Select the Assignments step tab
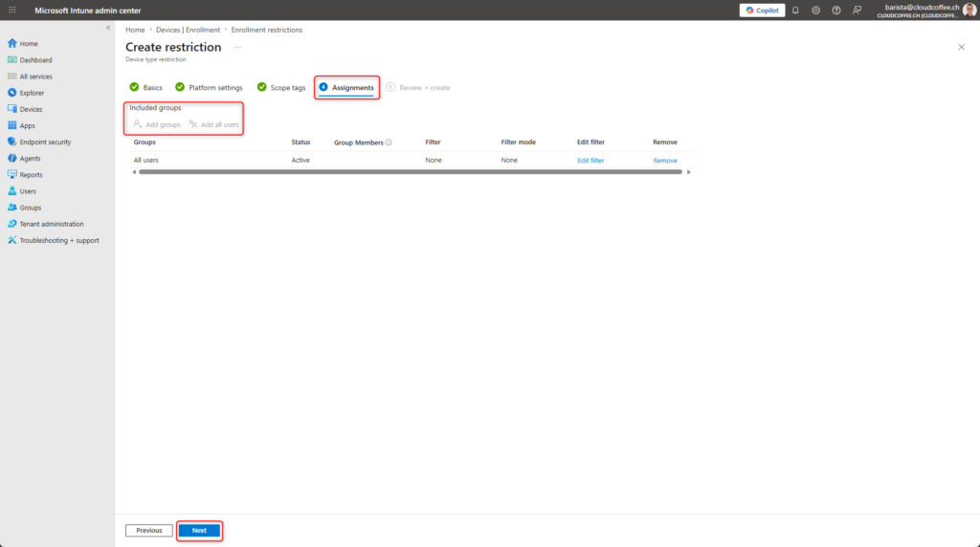Viewport: 980px width, 547px height. pyautogui.click(x=346, y=87)
